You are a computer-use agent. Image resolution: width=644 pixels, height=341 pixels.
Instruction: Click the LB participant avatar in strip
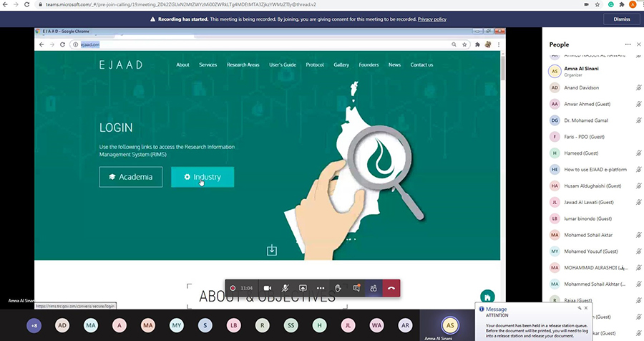pyautogui.click(x=234, y=325)
